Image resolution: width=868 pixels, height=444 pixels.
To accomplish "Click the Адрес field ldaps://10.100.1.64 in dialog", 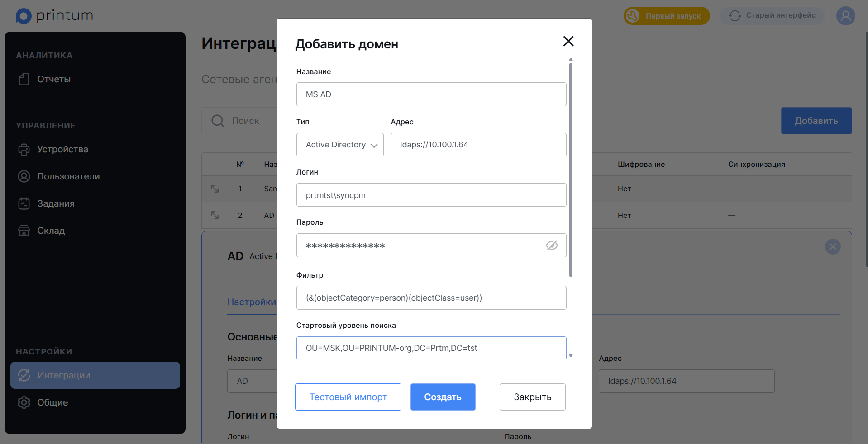I will (x=478, y=145).
